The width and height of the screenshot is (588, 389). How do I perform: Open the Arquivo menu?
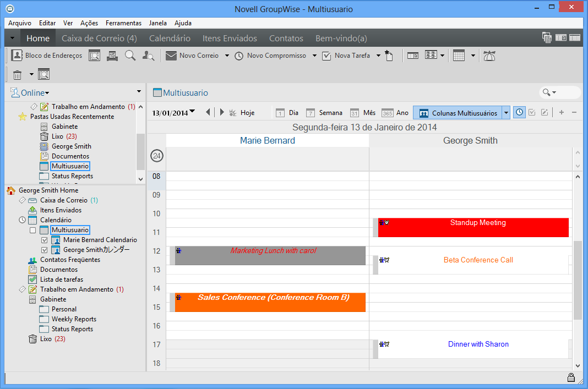[x=20, y=23]
